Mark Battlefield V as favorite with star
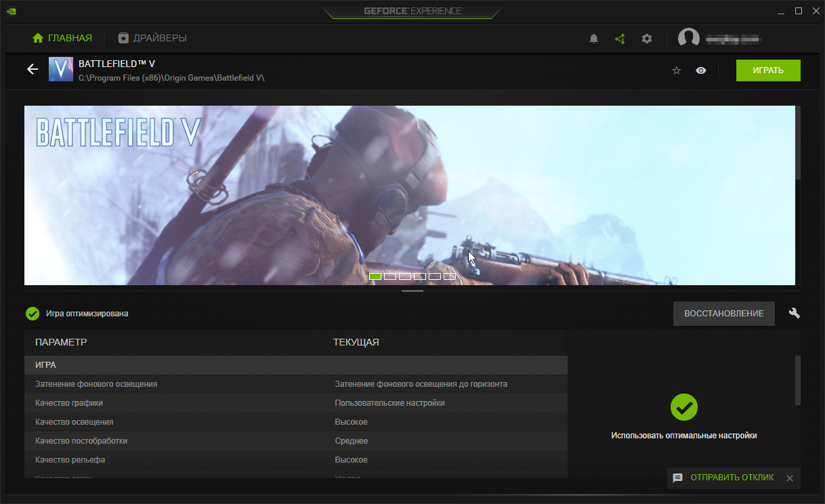 coord(676,70)
